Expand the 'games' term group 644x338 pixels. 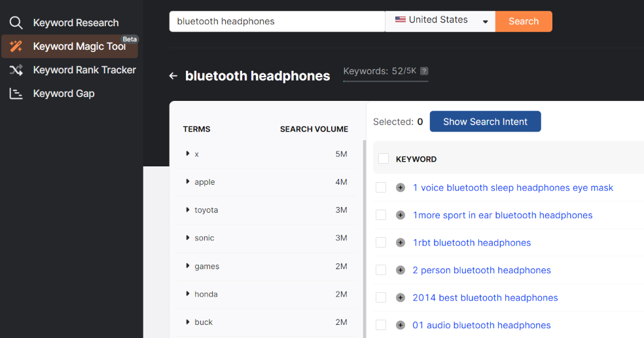tap(188, 266)
